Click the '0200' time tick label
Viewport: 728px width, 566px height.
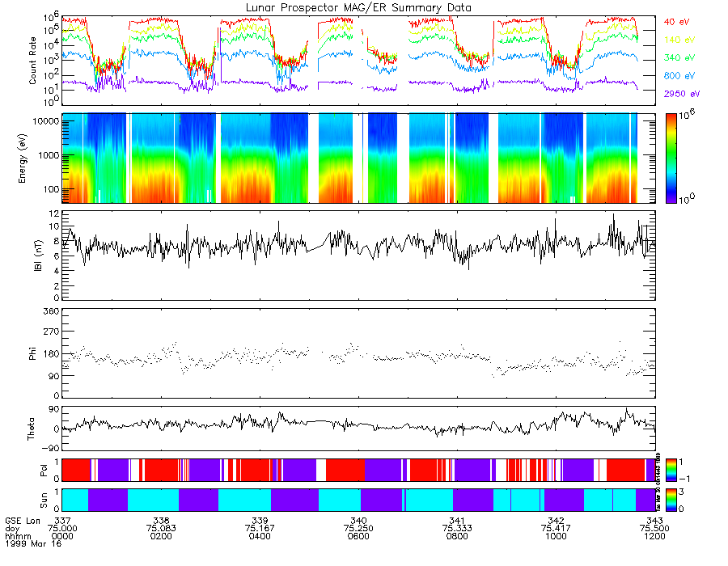coord(161,536)
